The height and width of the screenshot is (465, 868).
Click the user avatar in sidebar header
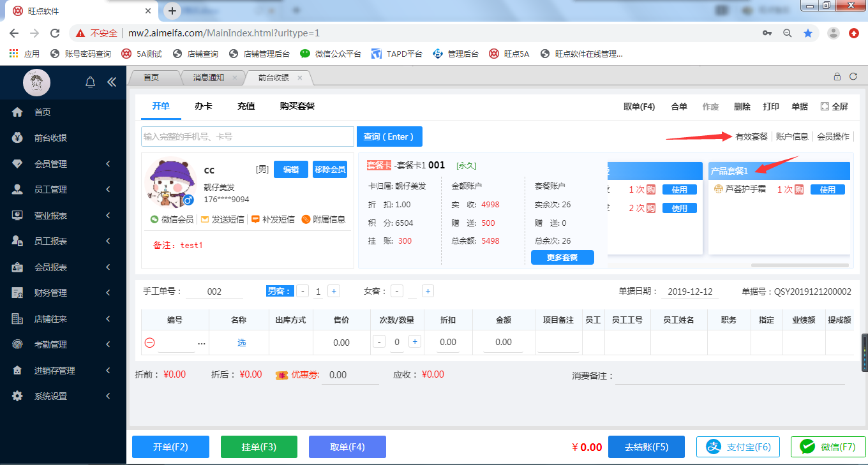coord(36,82)
